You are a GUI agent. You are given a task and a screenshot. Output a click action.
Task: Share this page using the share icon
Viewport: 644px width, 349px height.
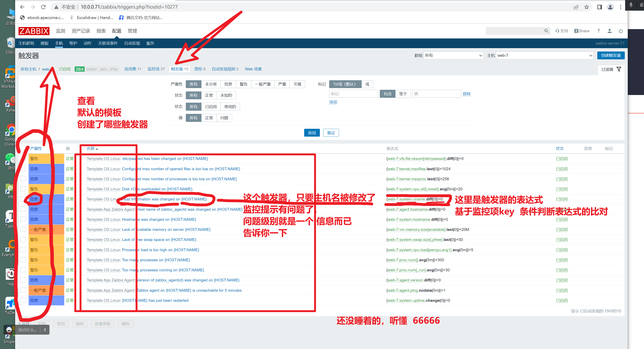(576, 7)
